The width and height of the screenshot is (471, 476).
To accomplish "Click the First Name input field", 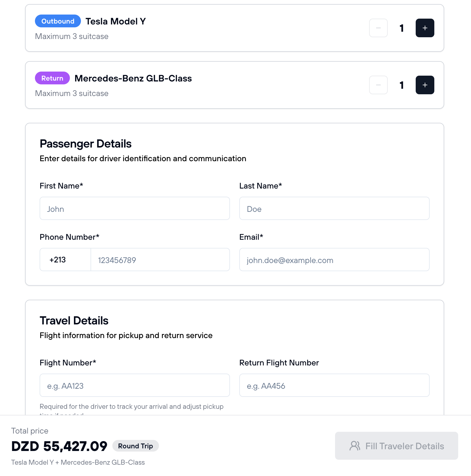I will pyautogui.click(x=134, y=208).
